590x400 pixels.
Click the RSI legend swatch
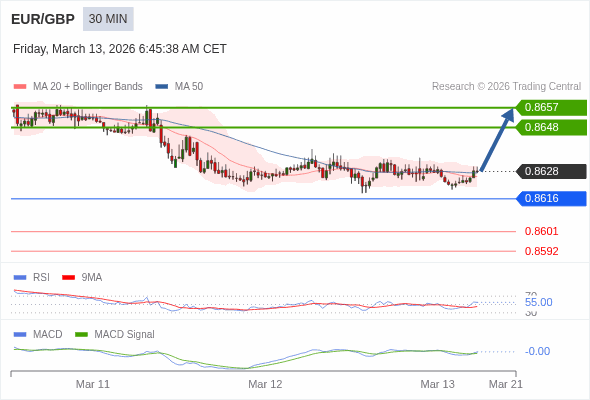click(x=20, y=278)
